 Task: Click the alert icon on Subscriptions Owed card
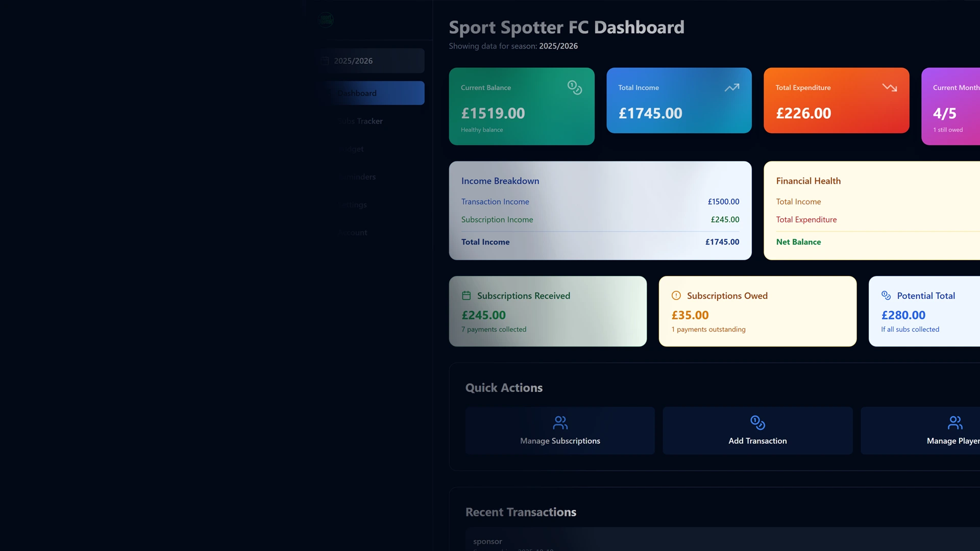point(676,295)
